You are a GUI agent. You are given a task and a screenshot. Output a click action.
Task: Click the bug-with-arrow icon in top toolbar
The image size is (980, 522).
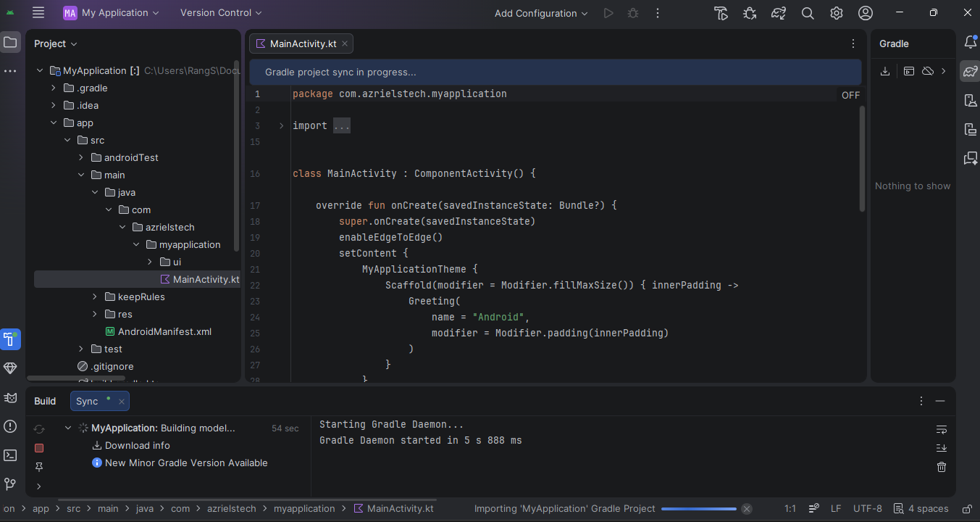point(750,13)
